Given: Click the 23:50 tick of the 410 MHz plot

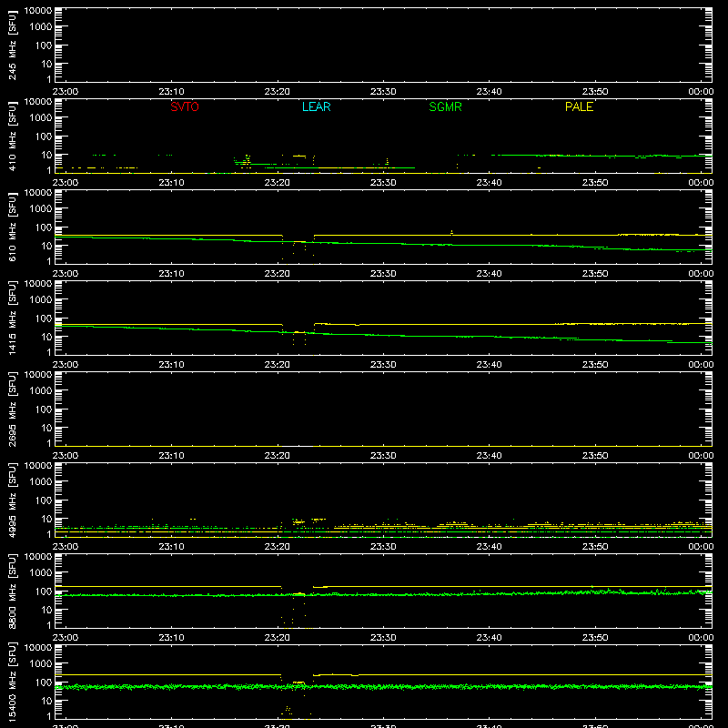Looking at the screenshot, I should pos(595,183).
